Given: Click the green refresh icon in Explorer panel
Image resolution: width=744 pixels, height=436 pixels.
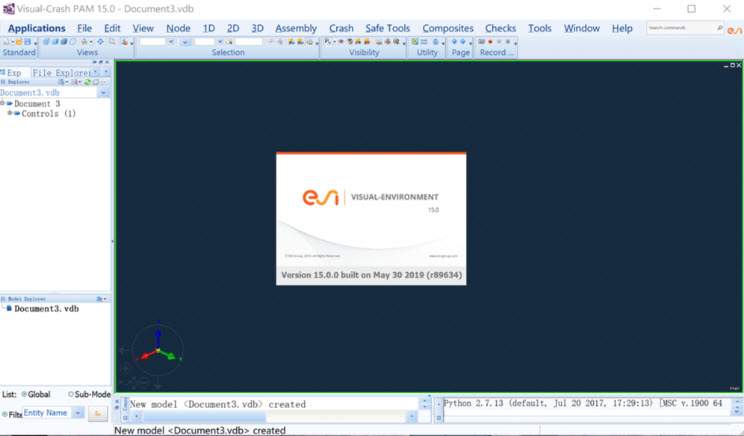Looking at the screenshot, I should point(87,82).
